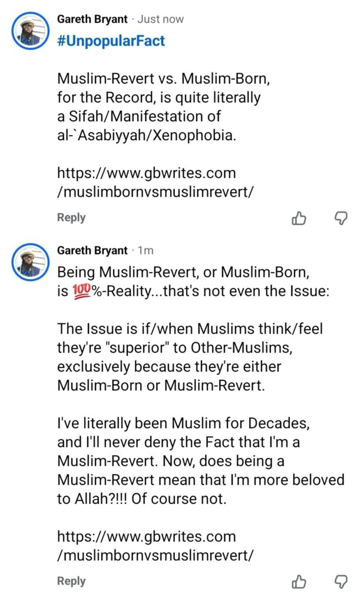Screen dimensions: 364x603
Task: Dislike the comment posted "Just now"
Action: pyautogui.click(x=341, y=218)
